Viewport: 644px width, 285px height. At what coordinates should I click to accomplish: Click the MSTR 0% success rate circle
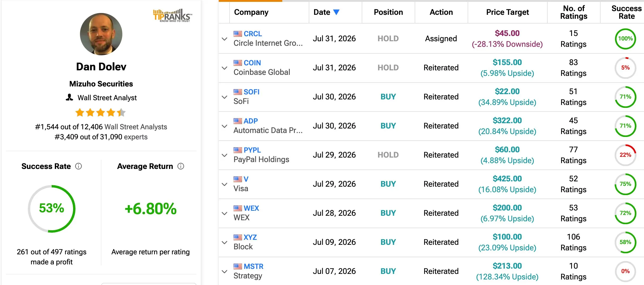point(625,271)
